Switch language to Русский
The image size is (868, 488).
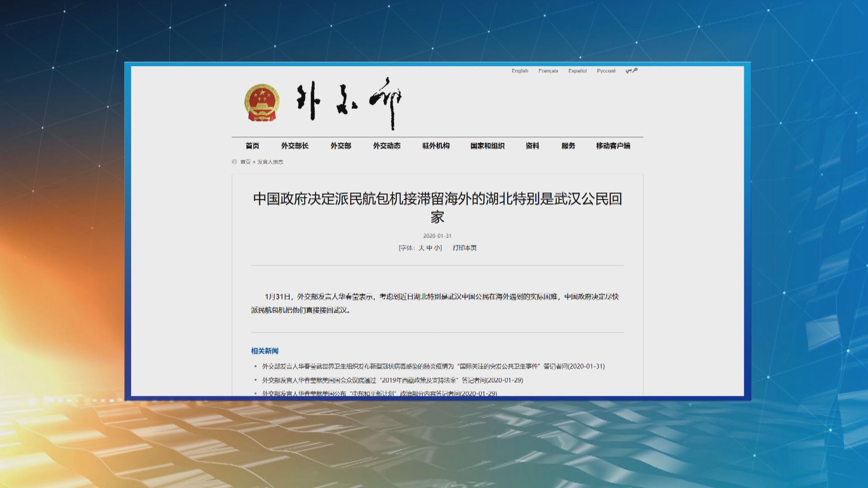[x=606, y=71]
